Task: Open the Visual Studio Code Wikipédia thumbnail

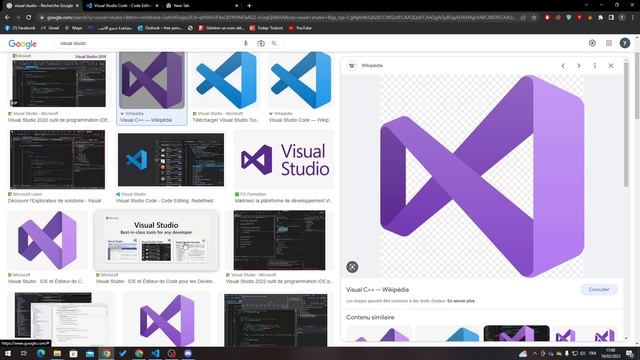Action: [x=300, y=80]
